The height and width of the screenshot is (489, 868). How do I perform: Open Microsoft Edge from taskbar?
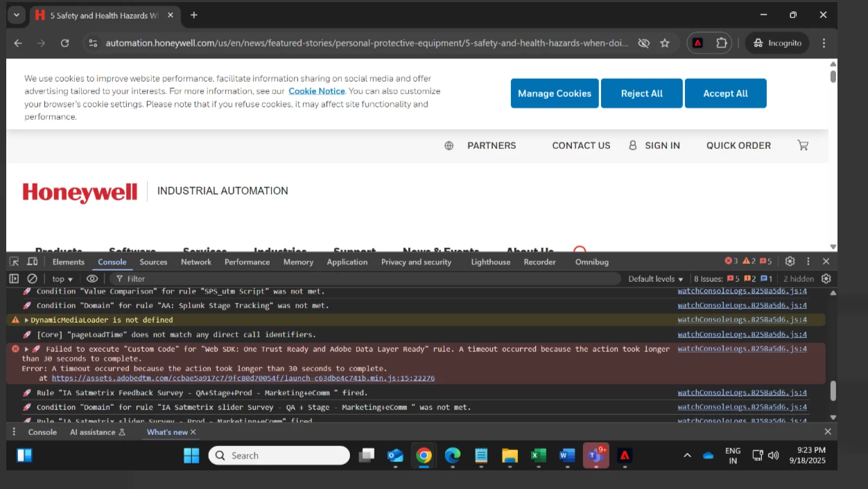pyautogui.click(x=452, y=455)
